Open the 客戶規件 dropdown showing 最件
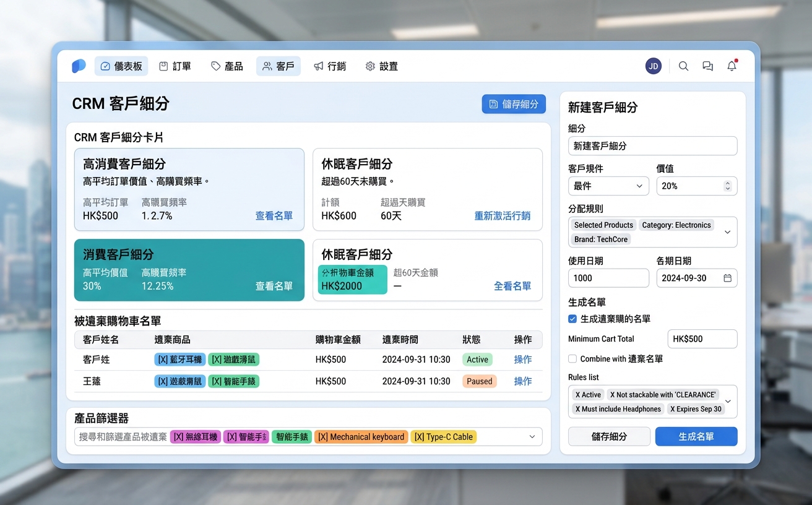Viewport: 812px width, 505px height. click(x=608, y=186)
